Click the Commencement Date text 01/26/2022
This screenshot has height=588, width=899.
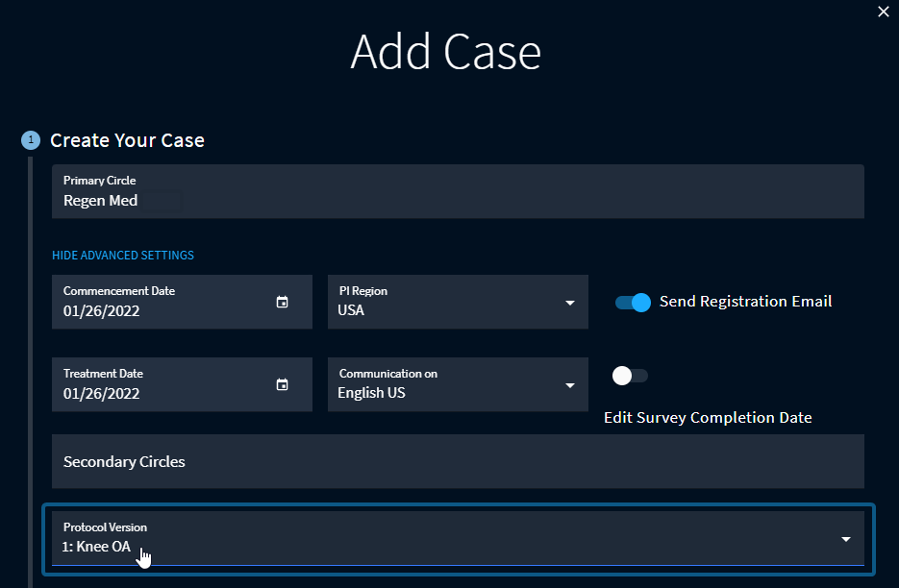coord(101,310)
